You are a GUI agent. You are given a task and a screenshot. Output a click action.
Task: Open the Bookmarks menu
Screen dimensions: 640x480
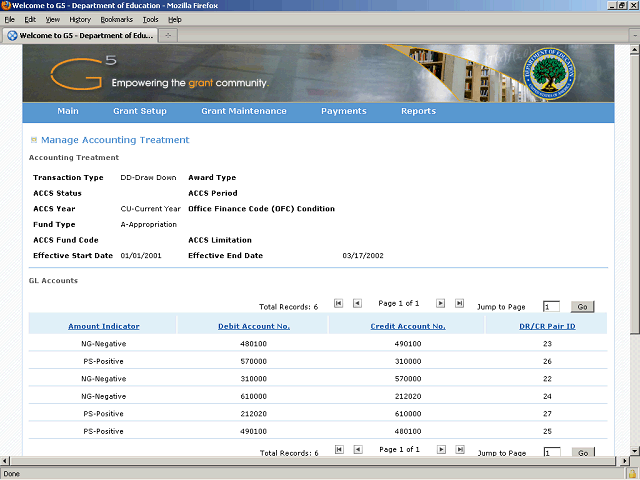pos(116,20)
